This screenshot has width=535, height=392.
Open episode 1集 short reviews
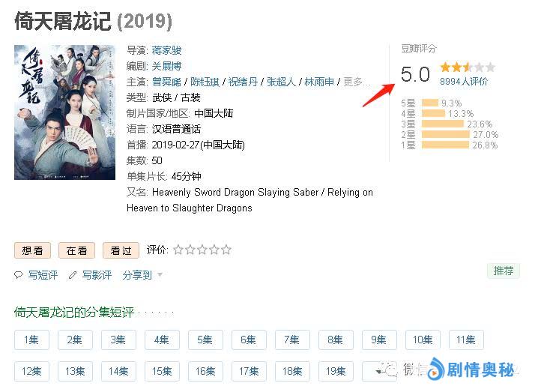[31, 340]
